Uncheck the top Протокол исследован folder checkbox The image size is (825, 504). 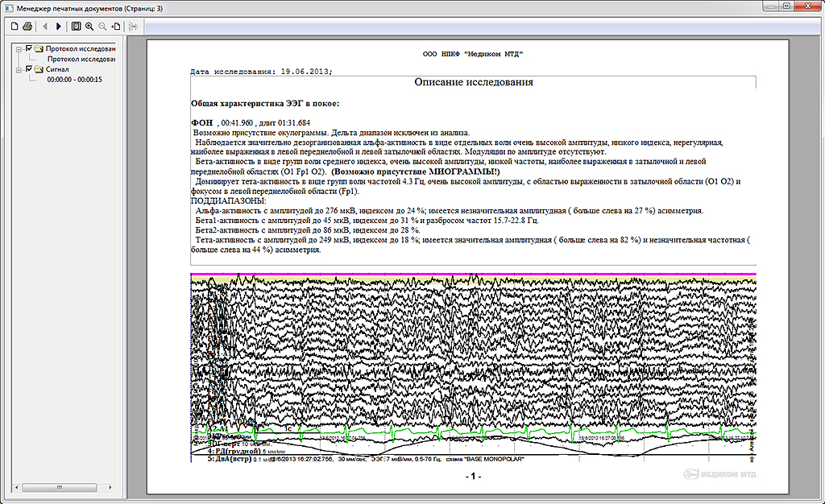(29, 48)
